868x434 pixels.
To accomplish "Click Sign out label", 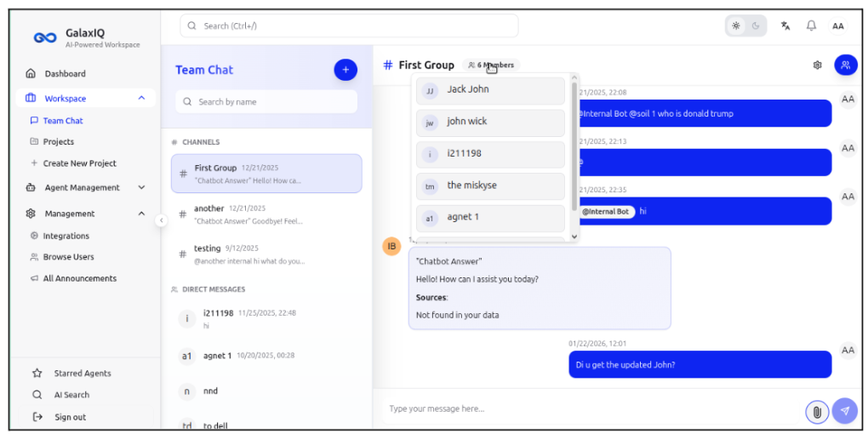I will (x=71, y=417).
